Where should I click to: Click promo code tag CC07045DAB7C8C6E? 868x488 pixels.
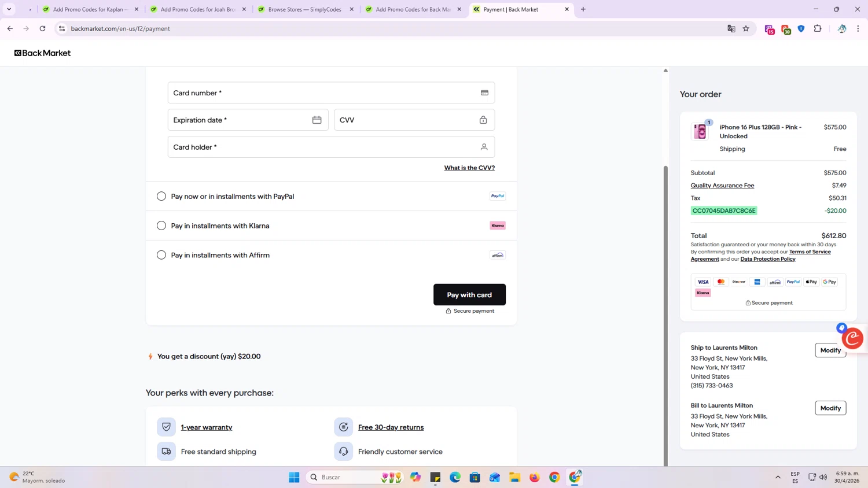(724, 210)
